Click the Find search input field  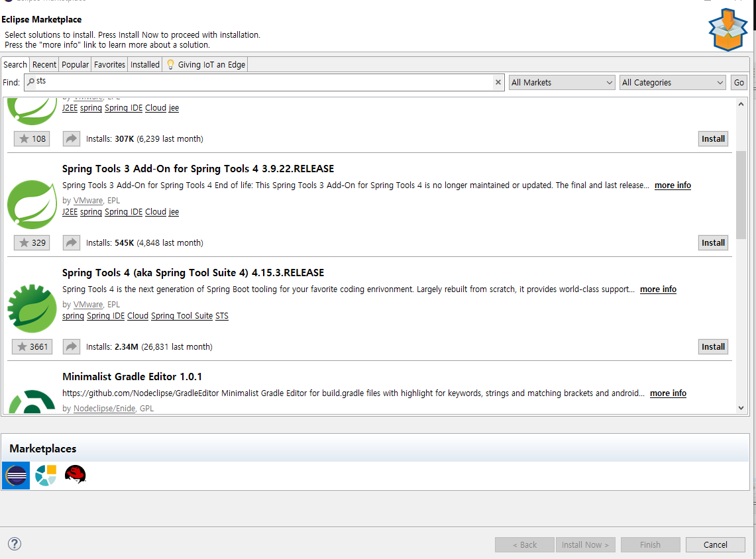pos(264,82)
